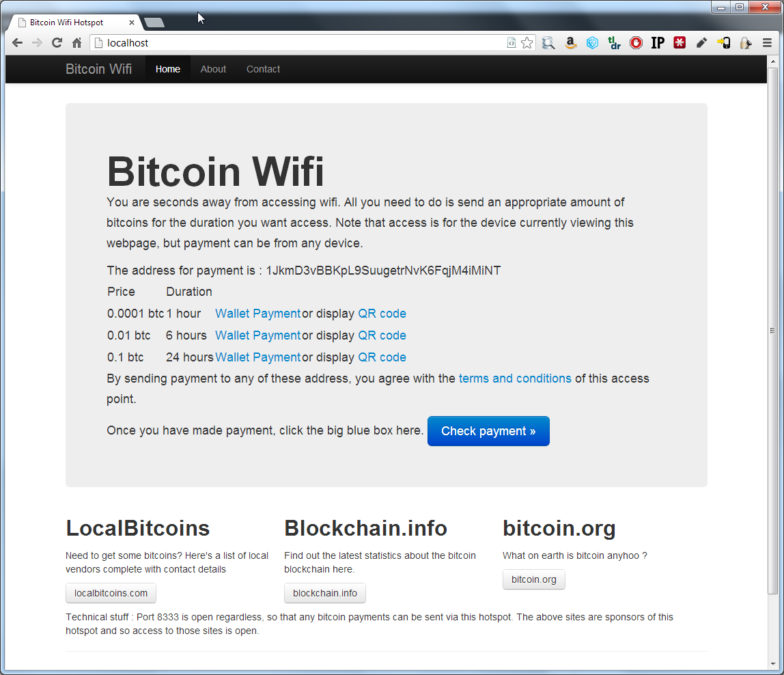Open a new browser tab
The height and width of the screenshot is (675, 784).
pyautogui.click(x=154, y=22)
